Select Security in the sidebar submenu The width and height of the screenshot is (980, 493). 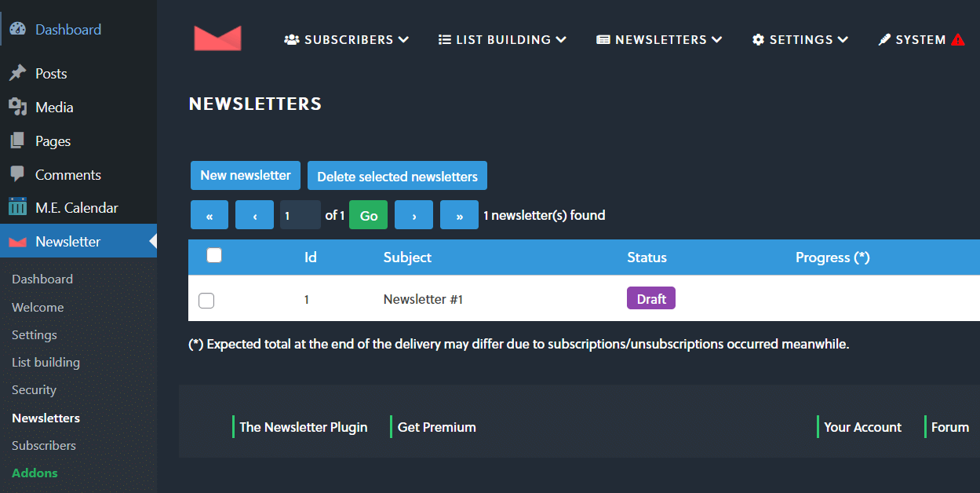pyautogui.click(x=34, y=390)
